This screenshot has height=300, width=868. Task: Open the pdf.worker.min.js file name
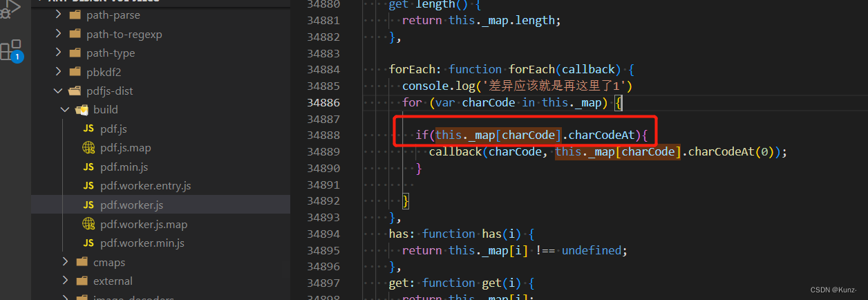[x=142, y=243]
